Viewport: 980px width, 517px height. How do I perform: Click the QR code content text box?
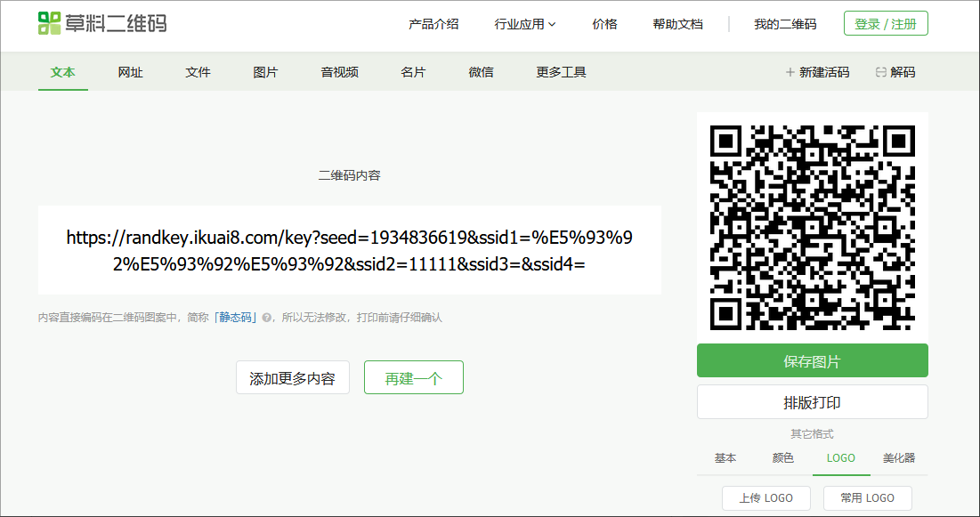[350, 250]
